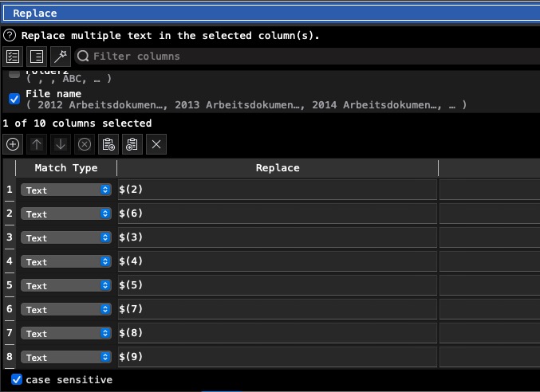The width and height of the screenshot is (540, 392).
Task: Move selected row up with arrow icon
Action: click(37, 144)
